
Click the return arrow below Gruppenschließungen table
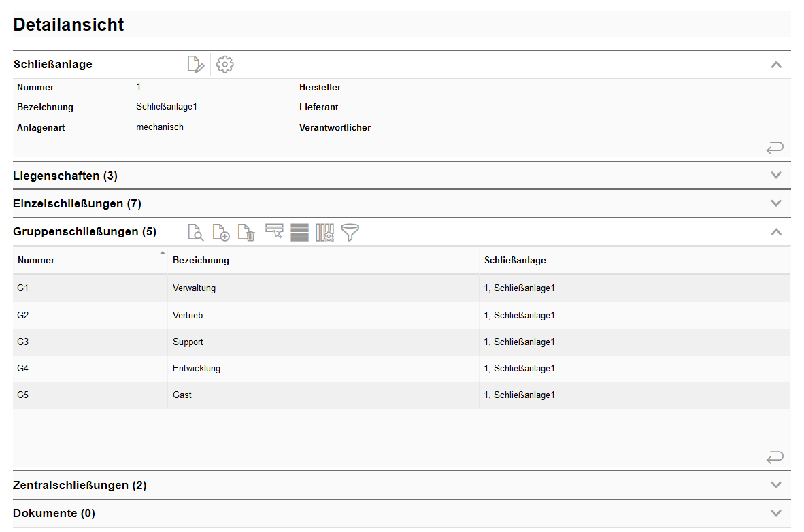pos(775,457)
